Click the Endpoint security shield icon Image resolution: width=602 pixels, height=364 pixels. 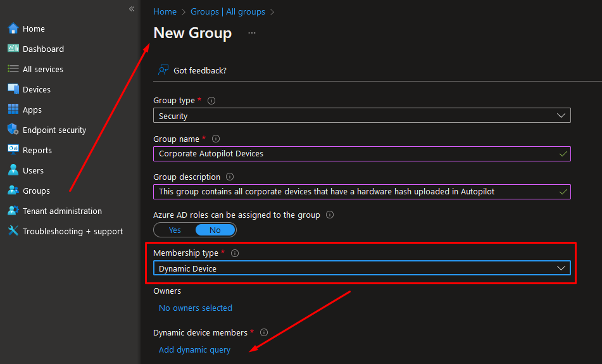[13, 129]
